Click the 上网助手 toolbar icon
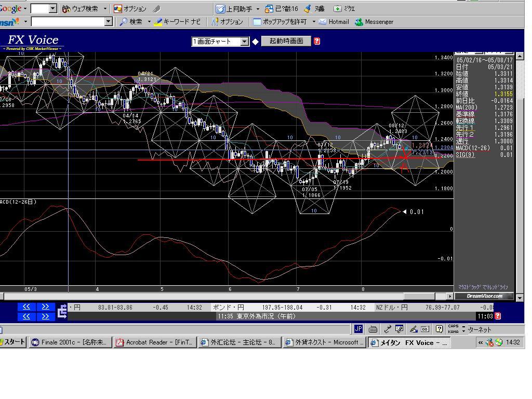 [x=234, y=9]
